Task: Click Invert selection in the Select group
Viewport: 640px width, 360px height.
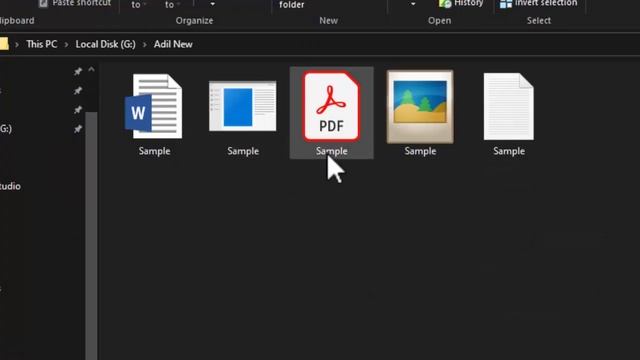Action: coord(539,3)
